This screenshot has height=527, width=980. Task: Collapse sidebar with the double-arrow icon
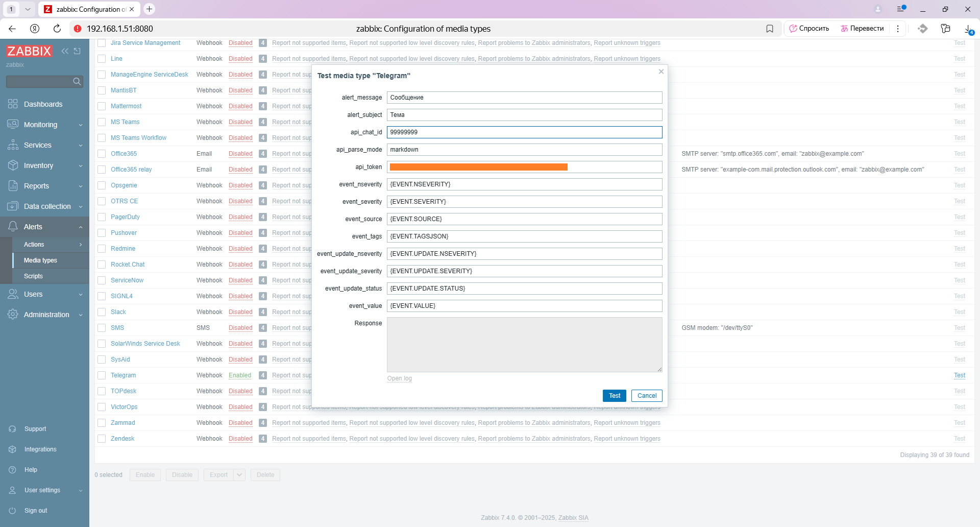tap(65, 51)
